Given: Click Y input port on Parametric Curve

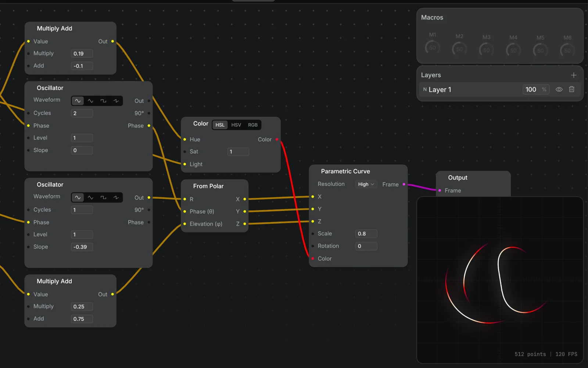Looking at the screenshot, I should point(313,209).
